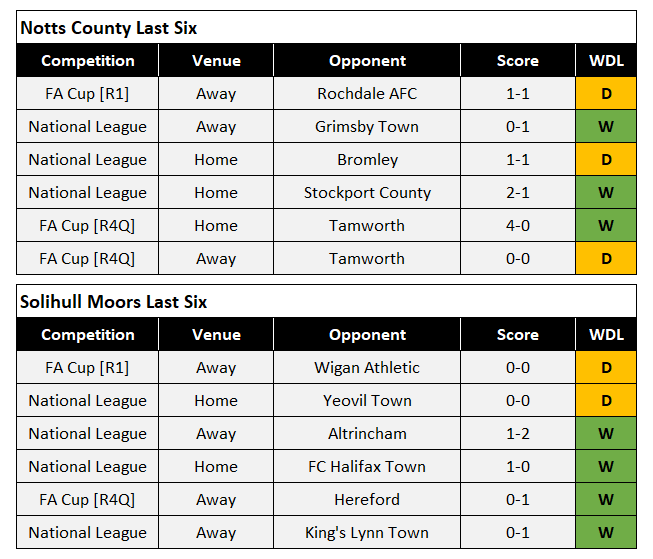653x559 pixels.
Task: Select green W cell in Hereford row
Action: (x=606, y=500)
